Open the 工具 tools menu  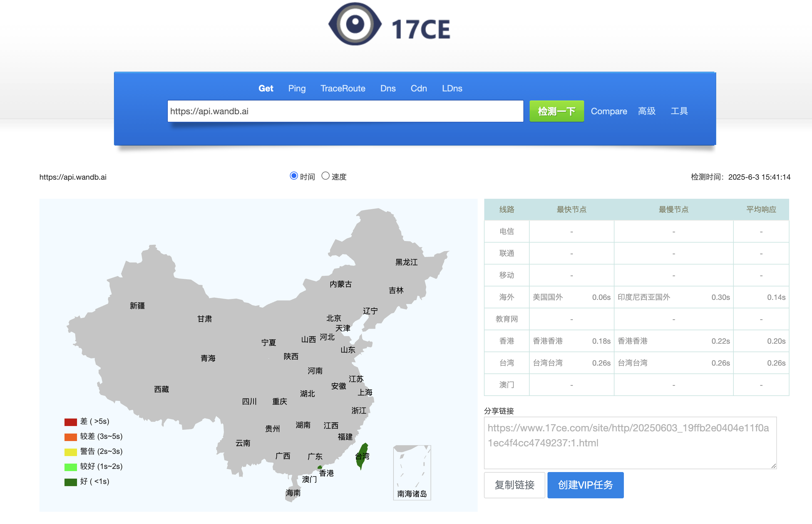pos(679,111)
